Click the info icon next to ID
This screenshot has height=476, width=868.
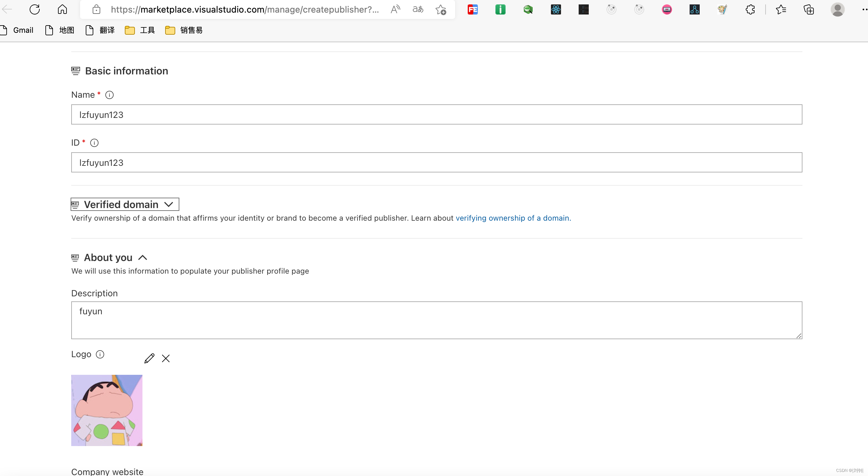94,143
